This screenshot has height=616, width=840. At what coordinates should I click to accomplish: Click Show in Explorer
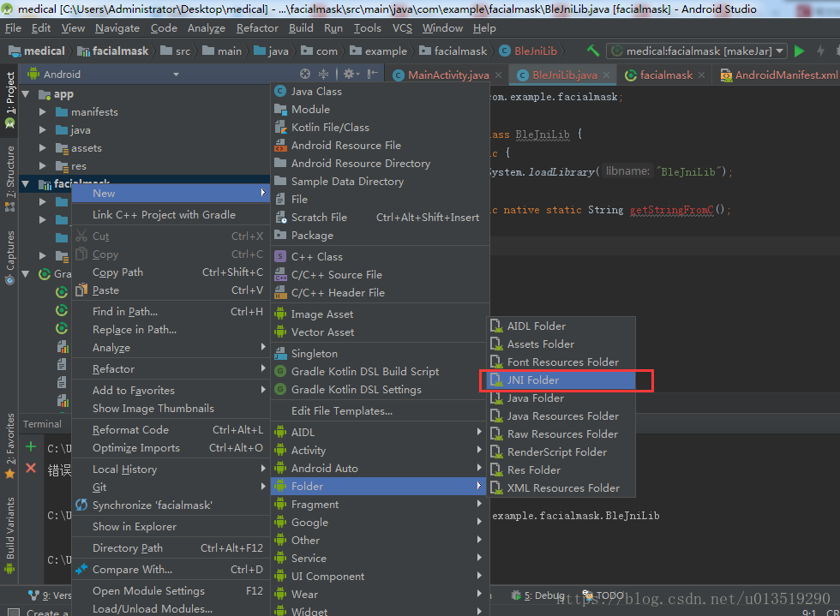click(x=171, y=527)
